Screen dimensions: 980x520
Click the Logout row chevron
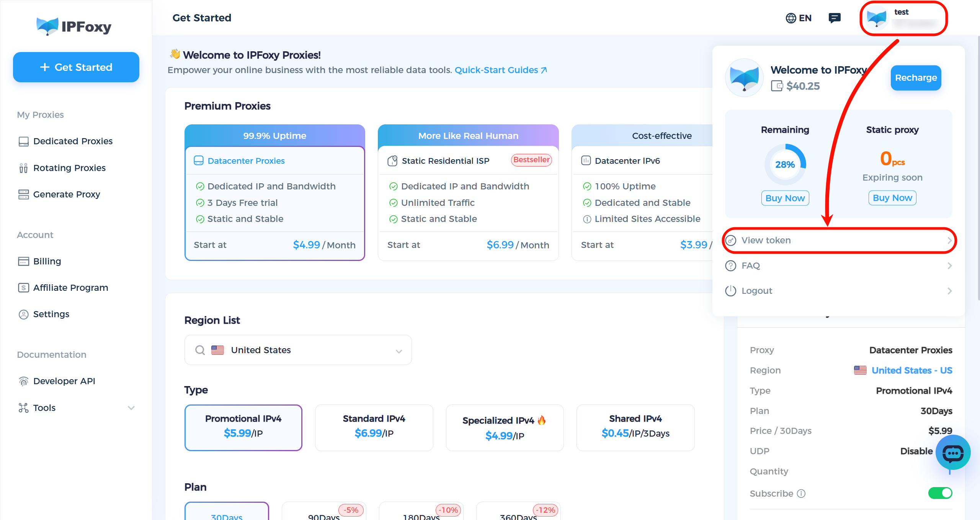coord(949,291)
